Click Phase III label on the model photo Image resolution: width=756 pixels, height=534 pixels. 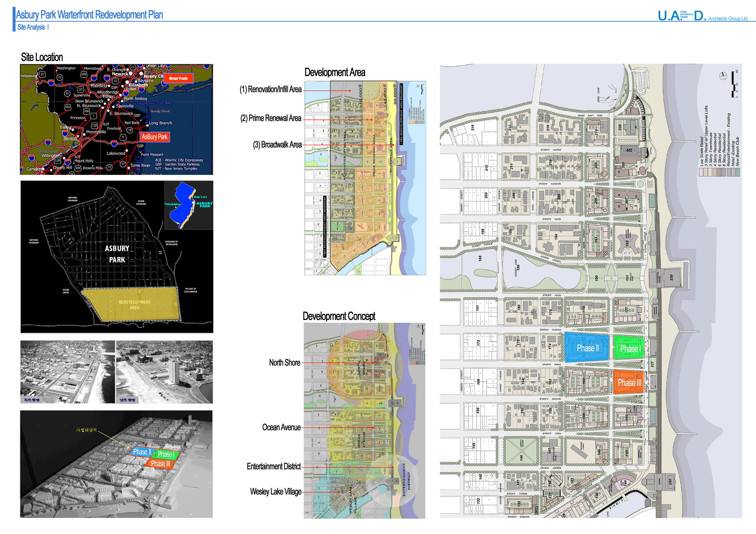(161, 464)
